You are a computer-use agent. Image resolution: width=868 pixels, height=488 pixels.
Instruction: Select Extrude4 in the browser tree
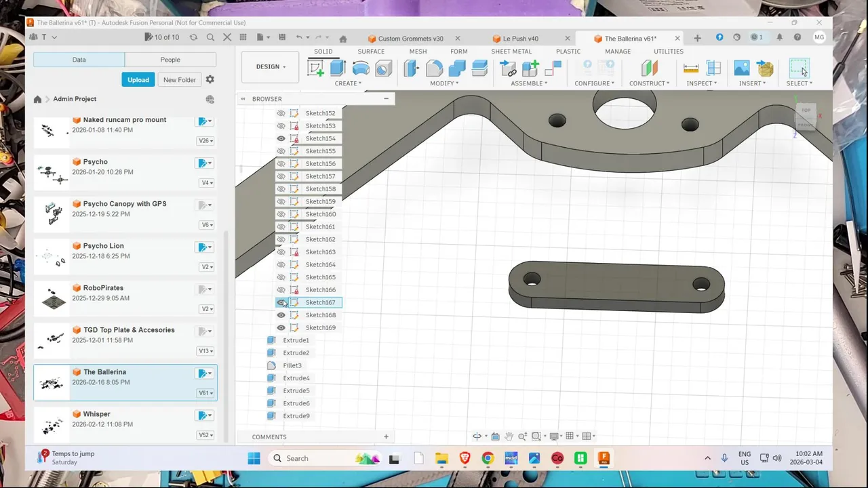pos(296,378)
